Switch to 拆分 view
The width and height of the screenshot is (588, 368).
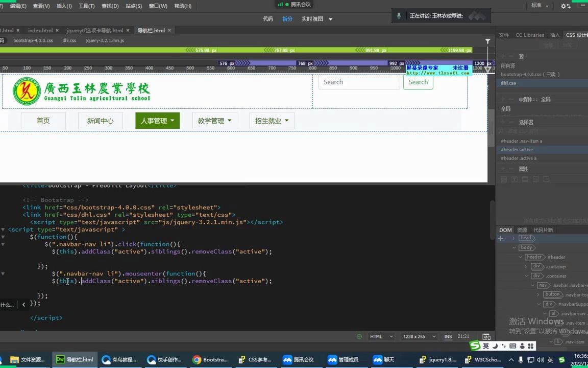click(287, 19)
